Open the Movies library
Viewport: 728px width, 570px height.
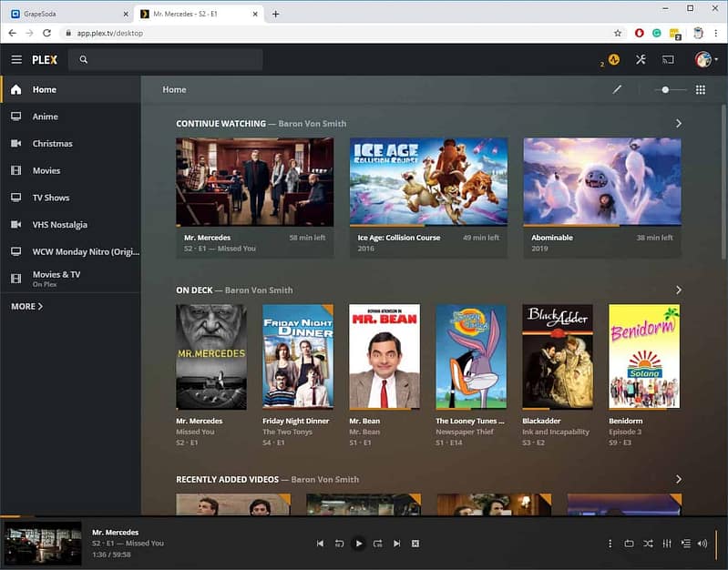70,170
